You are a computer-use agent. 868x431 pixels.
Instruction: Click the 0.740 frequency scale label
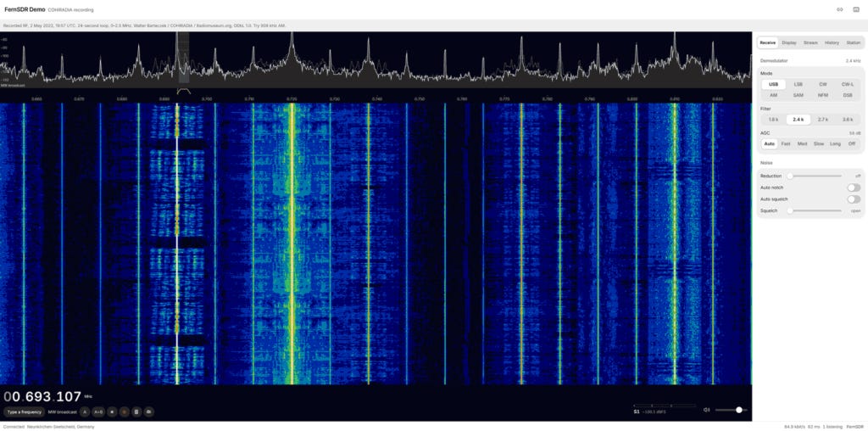point(377,99)
